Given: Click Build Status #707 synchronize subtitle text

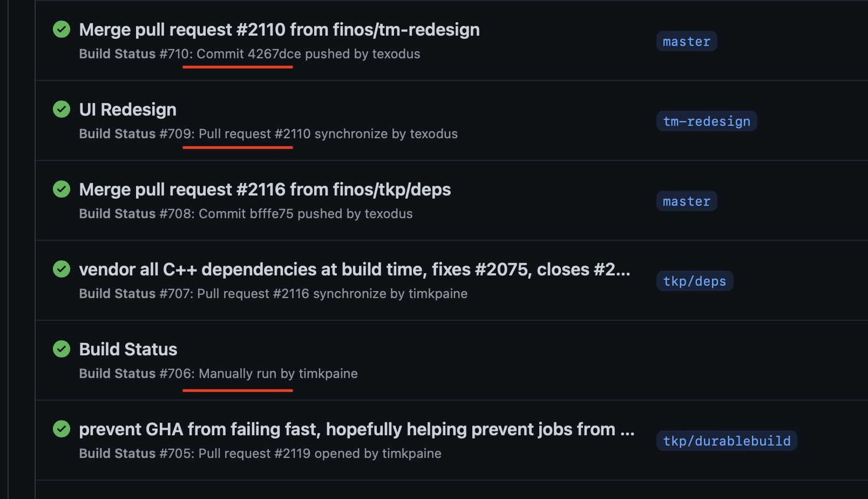Looking at the screenshot, I should (273, 294).
